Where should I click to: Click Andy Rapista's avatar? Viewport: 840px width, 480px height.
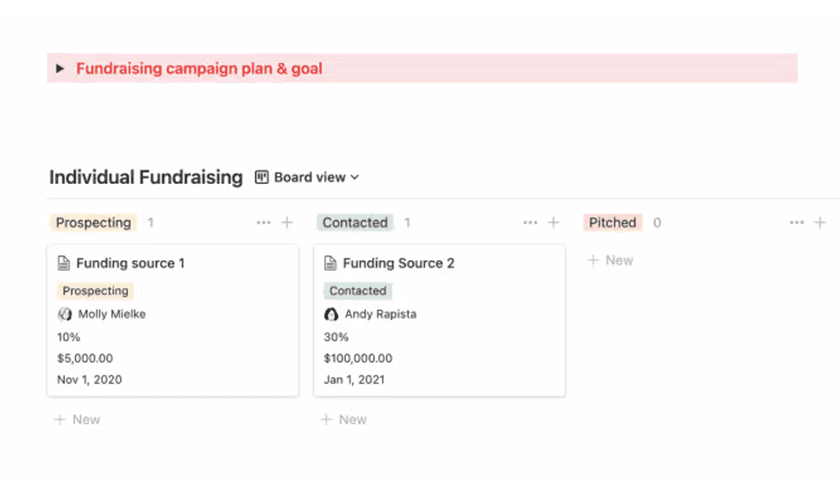pyautogui.click(x=331, y=314)
